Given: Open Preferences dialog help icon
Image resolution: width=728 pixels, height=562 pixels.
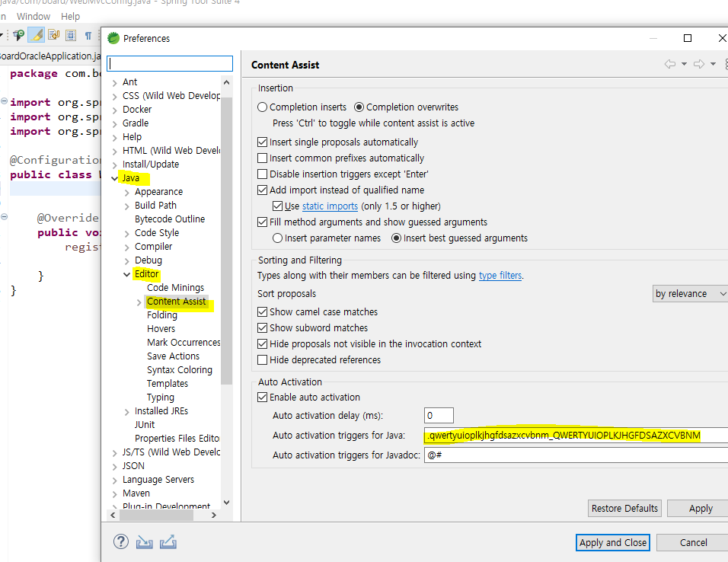Looking at the screenshot, I should click(x=121, y=541).
